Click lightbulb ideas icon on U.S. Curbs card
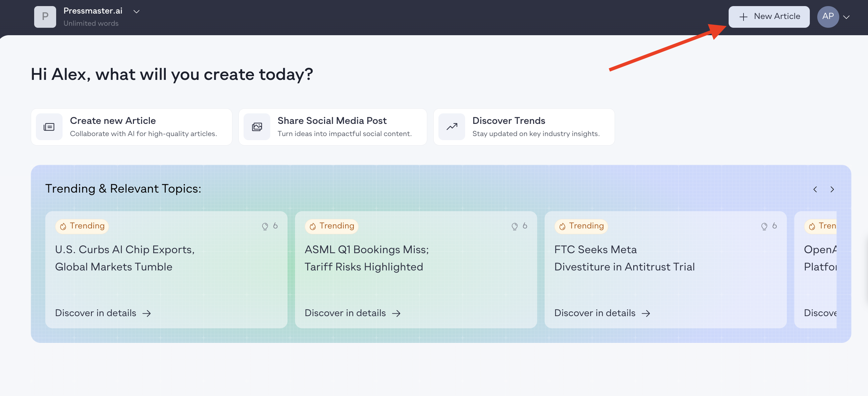868x396 pixels. [265, 226]
